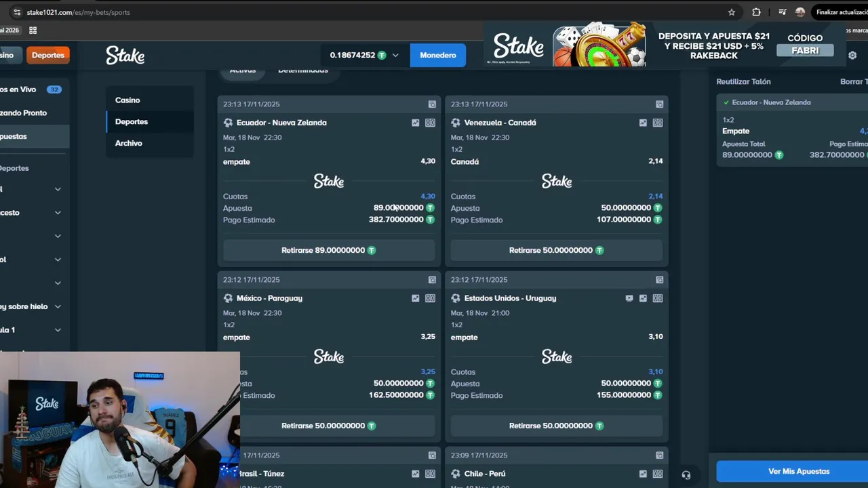Click soccer ball icon beside Estados Unidos - Uruguay
Screen dimensions: 868x488
pos(456,298)
